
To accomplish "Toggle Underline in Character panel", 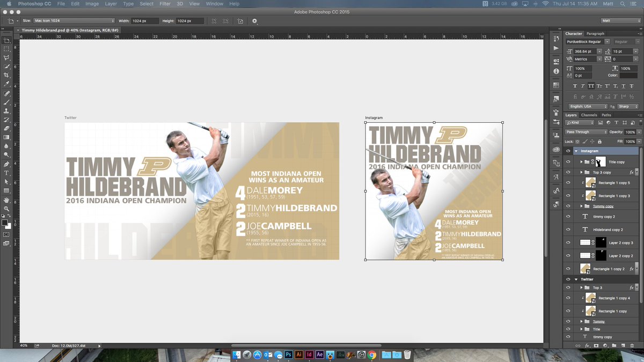I will (x=623, y=86).
